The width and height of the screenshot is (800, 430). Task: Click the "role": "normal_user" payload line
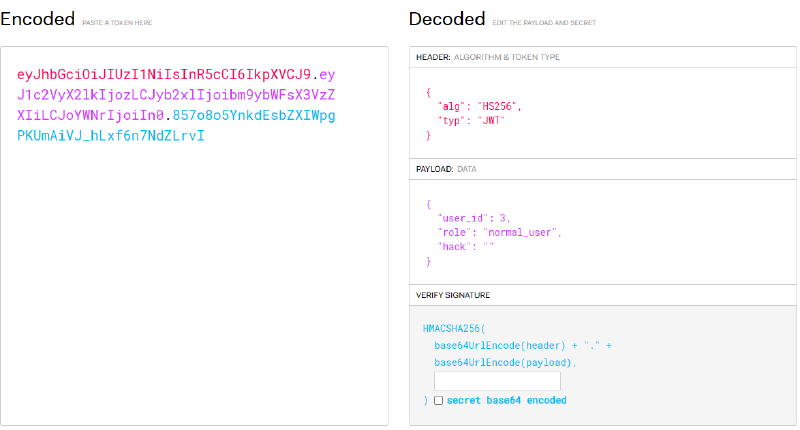click(499, 233)
